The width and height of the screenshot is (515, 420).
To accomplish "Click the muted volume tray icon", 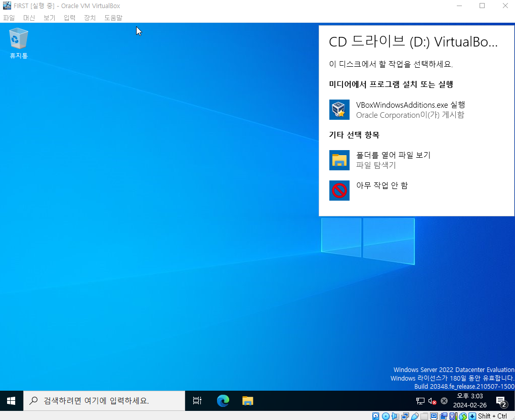I will 432,401.
